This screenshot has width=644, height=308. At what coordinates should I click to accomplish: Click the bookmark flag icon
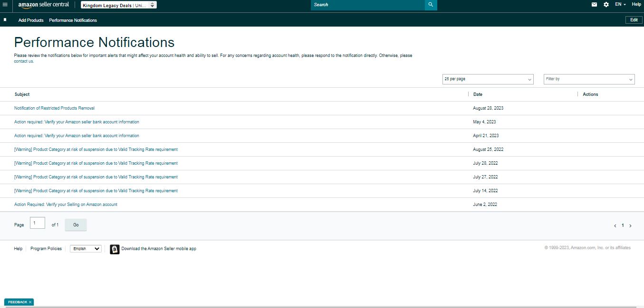click(x=5, y=20)
